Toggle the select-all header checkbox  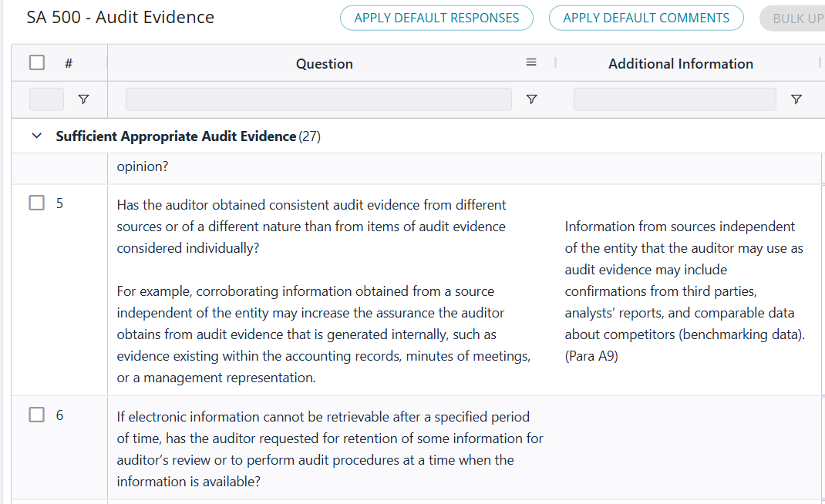pos(37,63)
